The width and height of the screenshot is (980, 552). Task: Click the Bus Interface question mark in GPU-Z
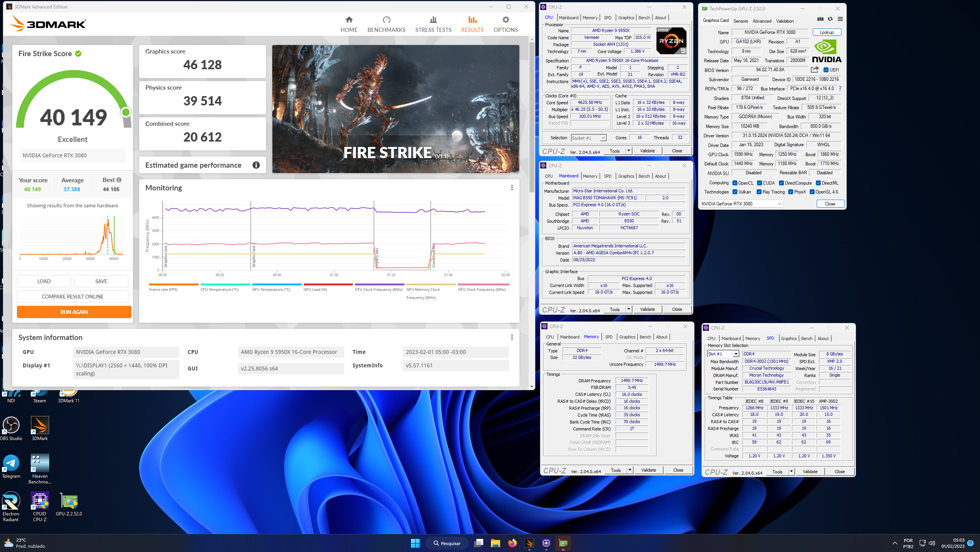point(840,88)
